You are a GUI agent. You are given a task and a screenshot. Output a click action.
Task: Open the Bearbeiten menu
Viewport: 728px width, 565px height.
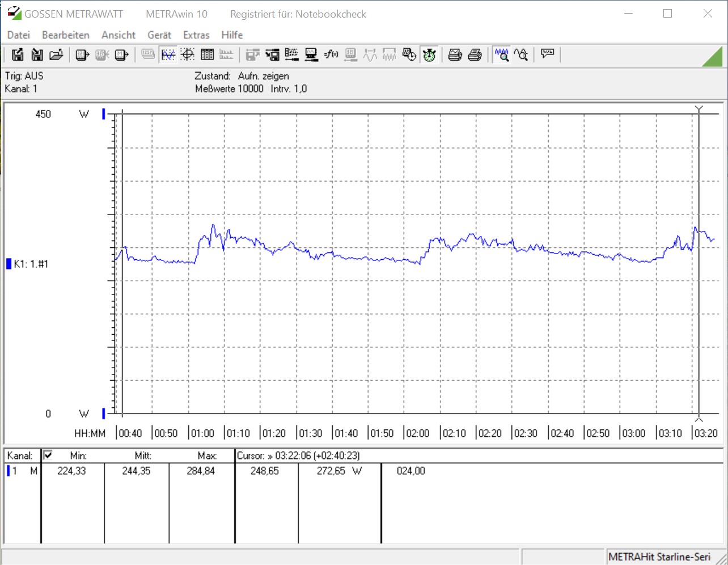click(66, 35)
